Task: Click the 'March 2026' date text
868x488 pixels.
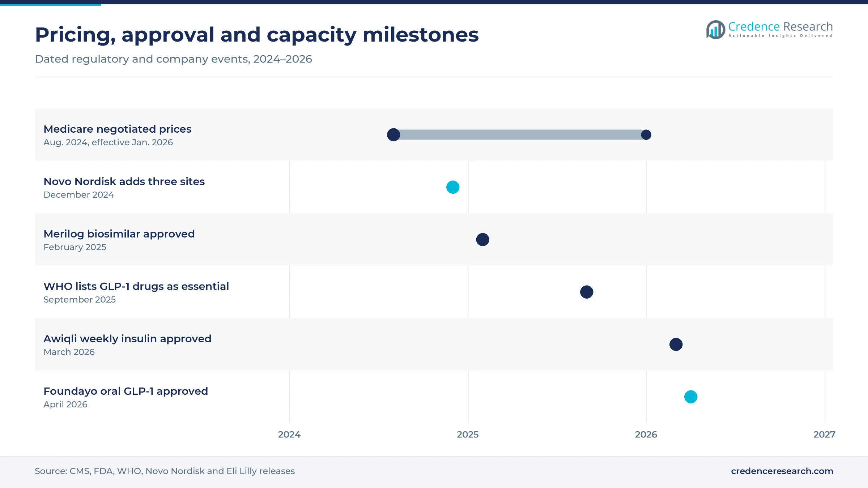Action: coord(69,352)
